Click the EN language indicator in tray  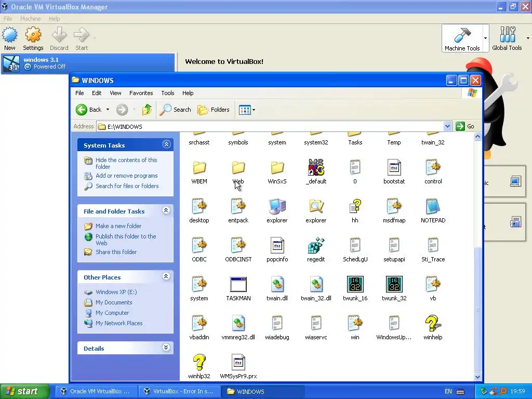pyautogui.click(x=448, y=391)
